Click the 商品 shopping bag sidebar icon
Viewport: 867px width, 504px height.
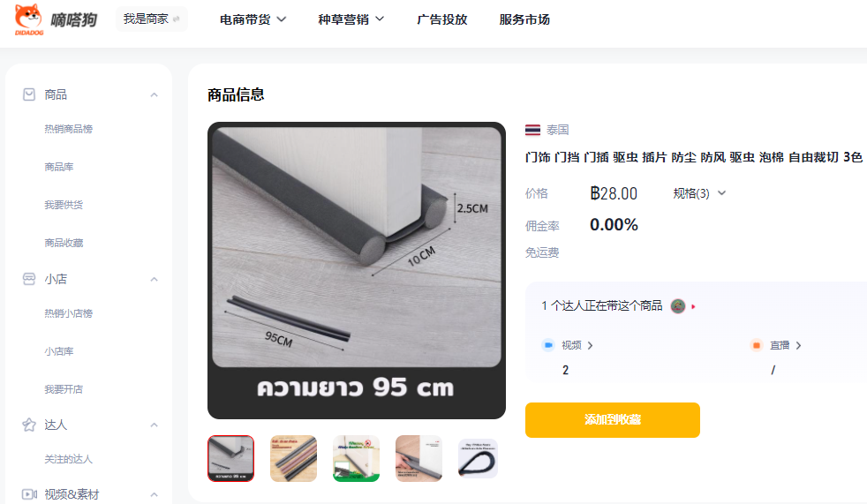pyautogui.click(x=29, y=94)
